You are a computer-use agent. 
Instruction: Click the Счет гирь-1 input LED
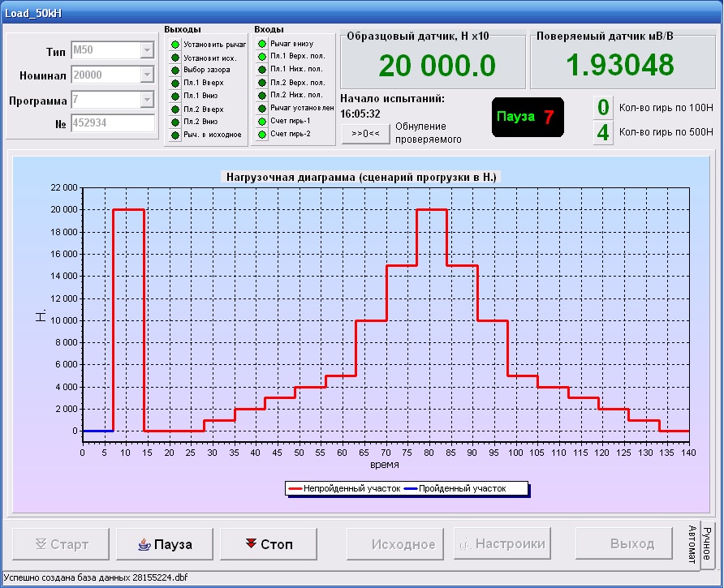click(x=261, y=121)
